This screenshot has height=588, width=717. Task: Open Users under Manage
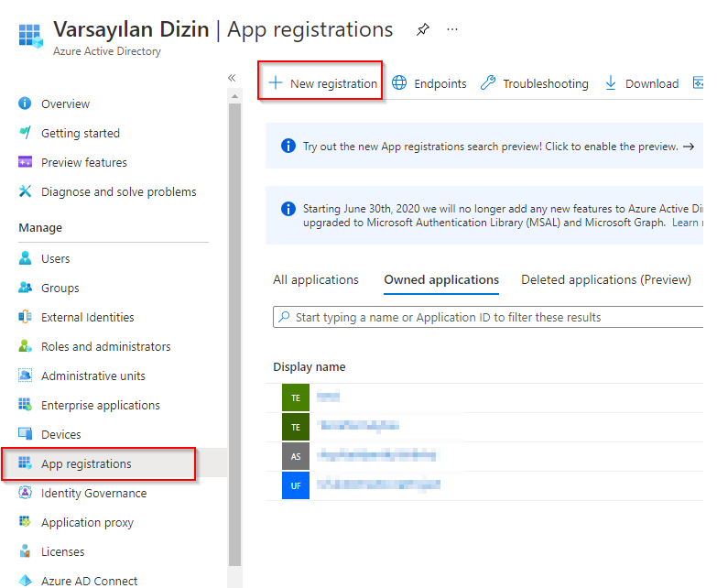(55, 258)
